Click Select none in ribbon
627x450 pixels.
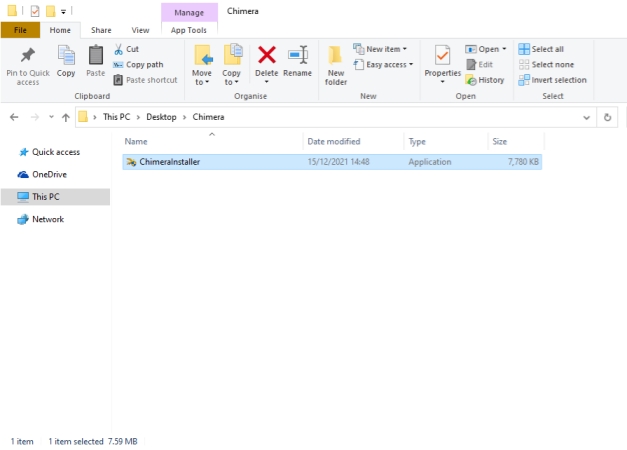click(x=546, y=65)
